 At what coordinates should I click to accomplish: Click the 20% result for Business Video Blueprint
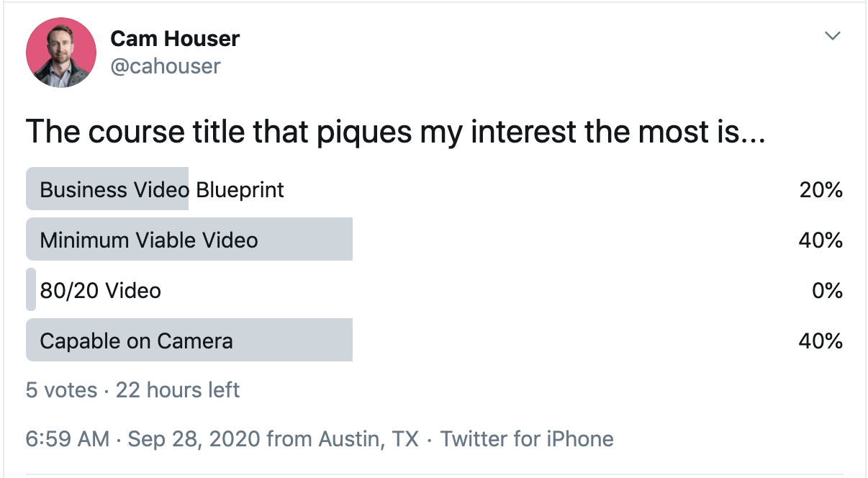click(x=820, y=190)
